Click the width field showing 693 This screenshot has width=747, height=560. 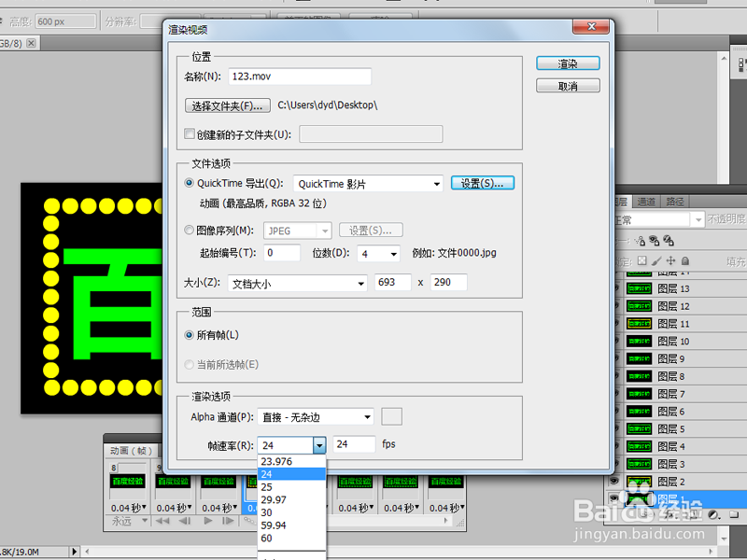point(392,283)
